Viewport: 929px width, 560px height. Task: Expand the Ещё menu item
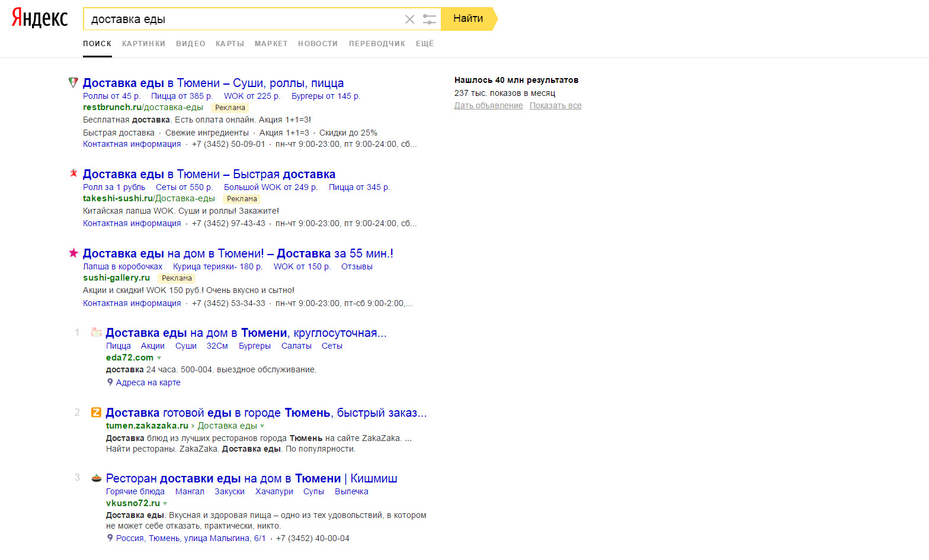coord(424,44)
